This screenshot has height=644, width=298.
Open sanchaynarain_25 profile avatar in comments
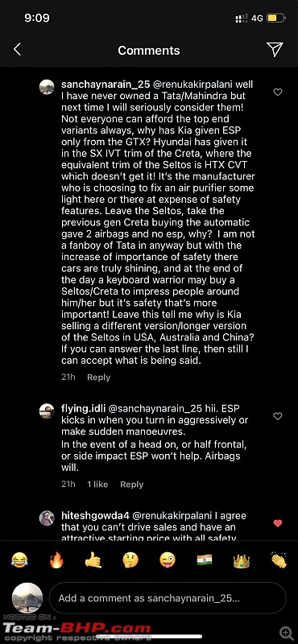click(x=47, y=87)
